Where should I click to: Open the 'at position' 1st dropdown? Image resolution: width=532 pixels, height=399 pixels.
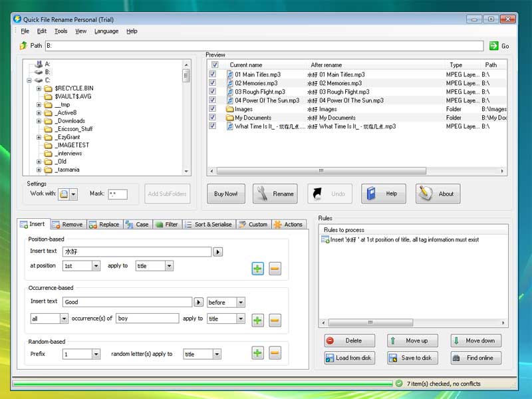pyautogui.click(x=96, y=266)
